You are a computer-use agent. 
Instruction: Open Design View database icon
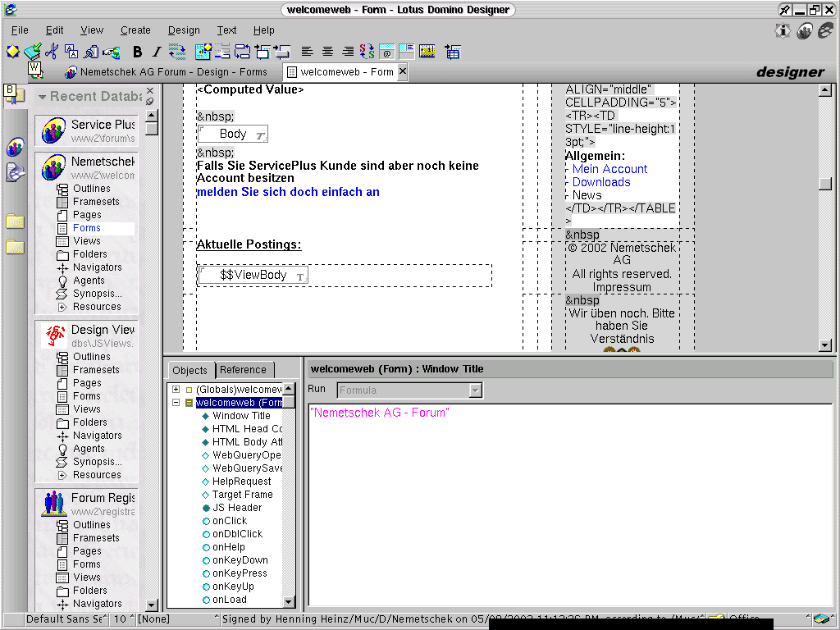[x=53, y=336]
